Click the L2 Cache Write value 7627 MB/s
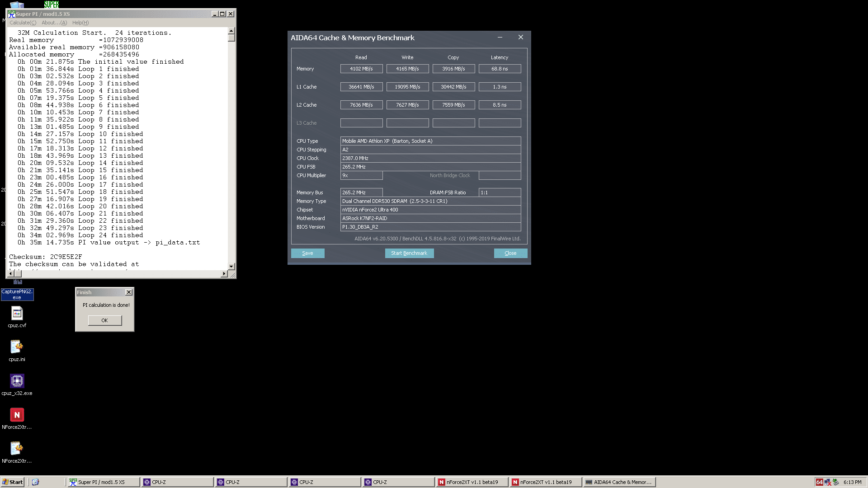Image resolution: width=868 pixels, height=488 pixels. [x=407, y=105]
